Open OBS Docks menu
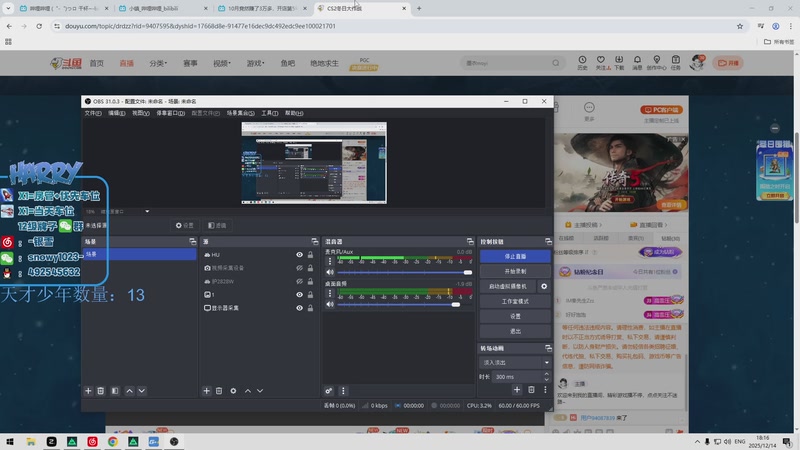 [170, 113]
